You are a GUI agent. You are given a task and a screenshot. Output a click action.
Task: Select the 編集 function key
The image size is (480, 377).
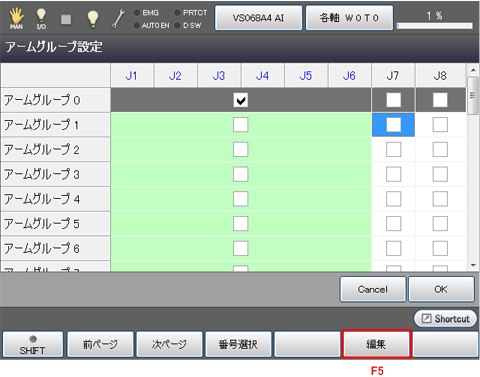377,344
